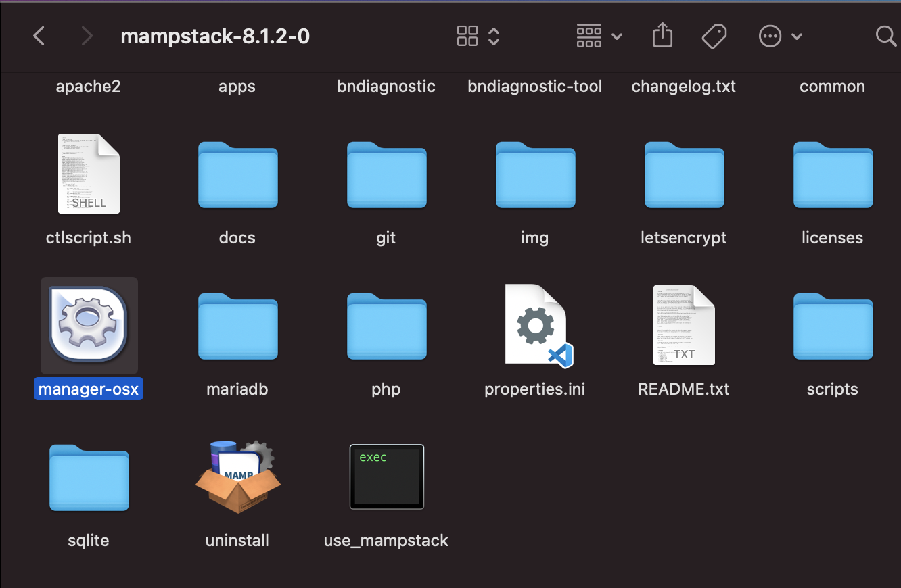
Task: Click the ctlscript.sh file name
Action: point(89,238)
